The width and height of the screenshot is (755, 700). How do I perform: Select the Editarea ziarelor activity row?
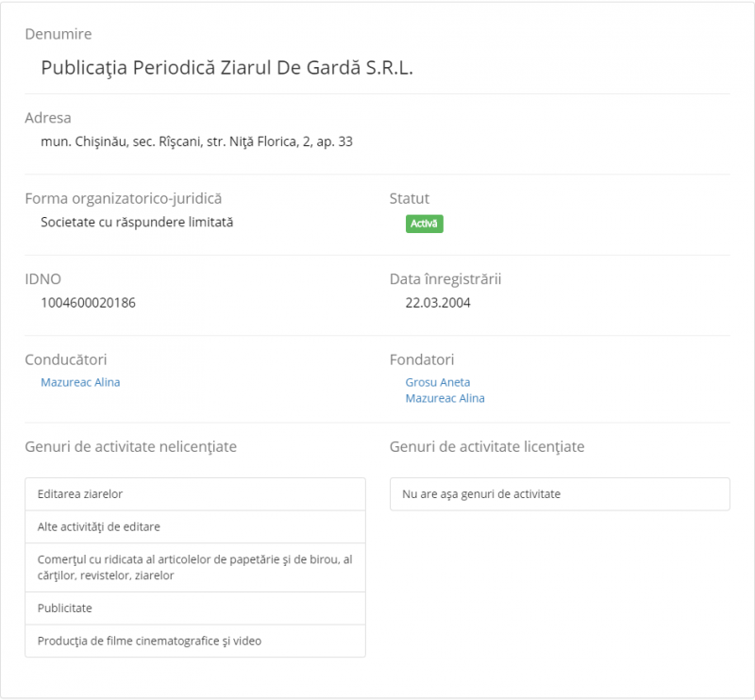coord(195,494)
